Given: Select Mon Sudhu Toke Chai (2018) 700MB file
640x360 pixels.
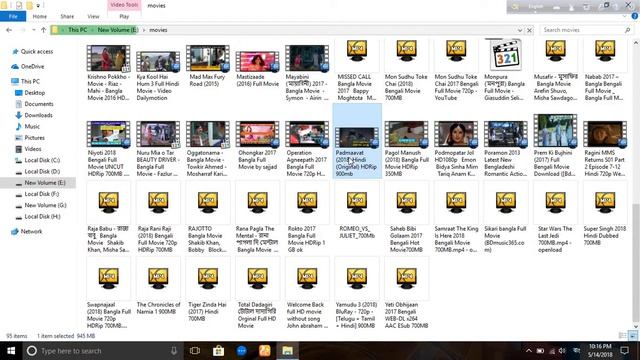Looking at the screenshot, I should (x=407, y=51).
